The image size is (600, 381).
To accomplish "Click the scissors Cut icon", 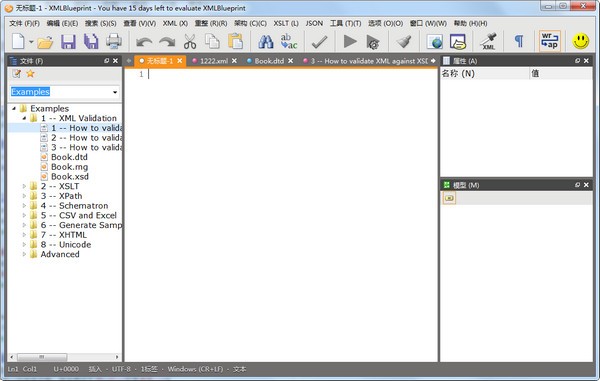I will (x=190, y=41).
